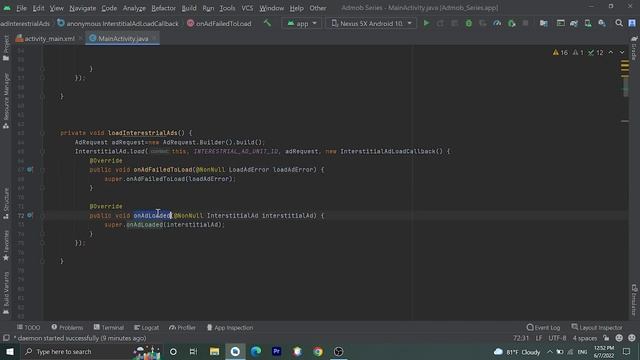The height and width of the screenshot is (360, 640).
Task: Open Premiere Pro from the taskbar
Action: pos(276,351)
